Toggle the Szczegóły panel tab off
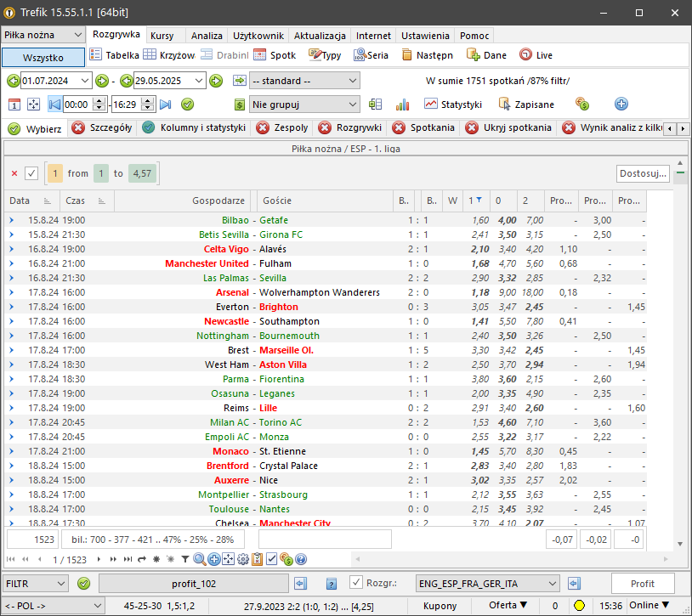This screenshot has width=692, height=616. click(x=78, y=128)
